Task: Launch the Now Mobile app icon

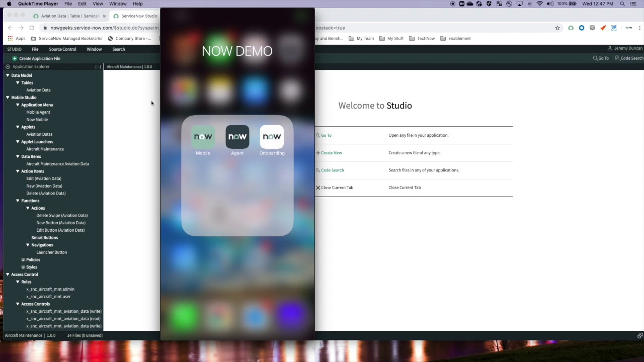Action: tap(203, 136)
